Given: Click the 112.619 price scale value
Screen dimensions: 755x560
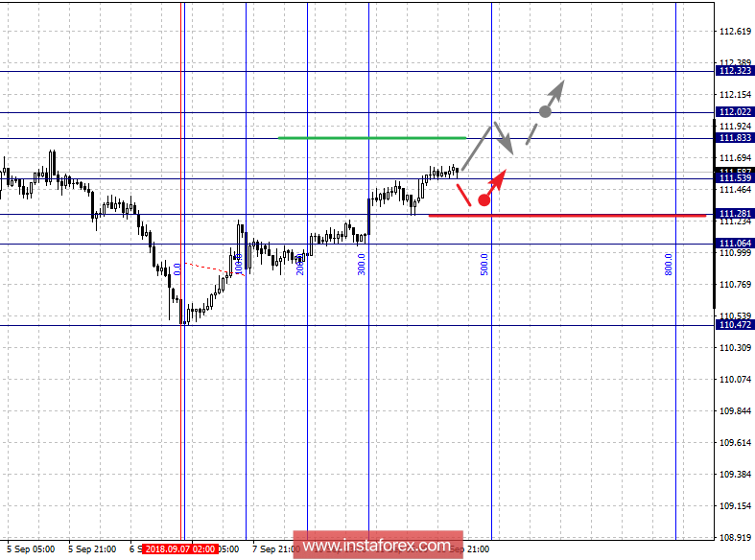Looking at the screenshot, I should click(735, 32).
